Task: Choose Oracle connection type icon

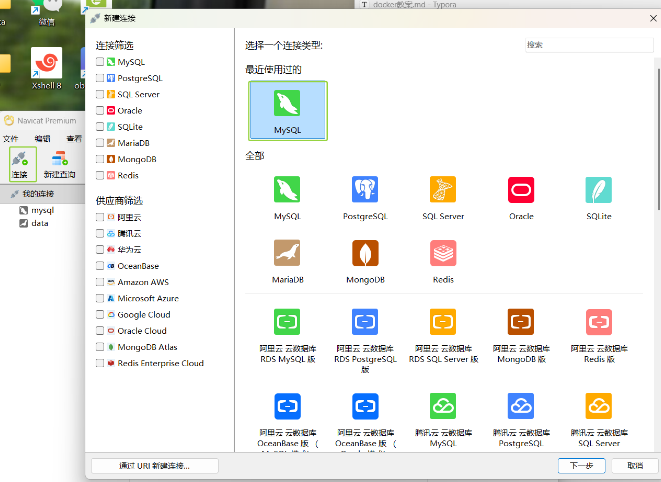Action: point(521,189)
